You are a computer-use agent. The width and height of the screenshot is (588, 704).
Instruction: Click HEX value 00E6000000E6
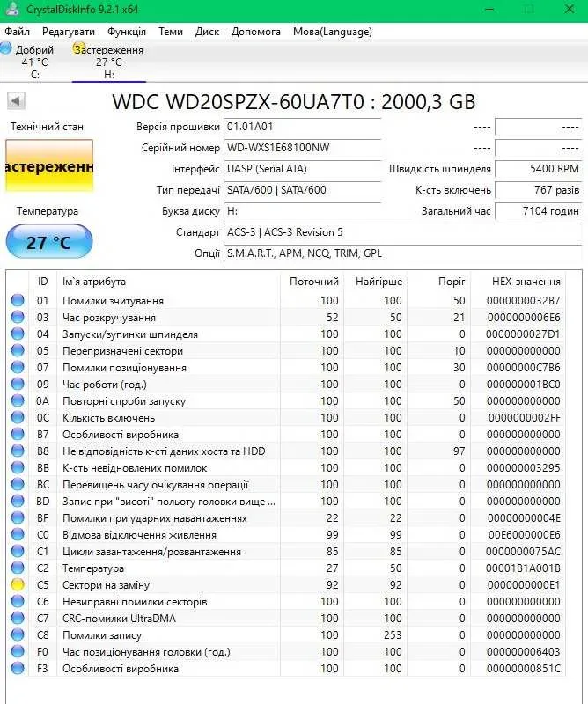click(x=525, y=535)
